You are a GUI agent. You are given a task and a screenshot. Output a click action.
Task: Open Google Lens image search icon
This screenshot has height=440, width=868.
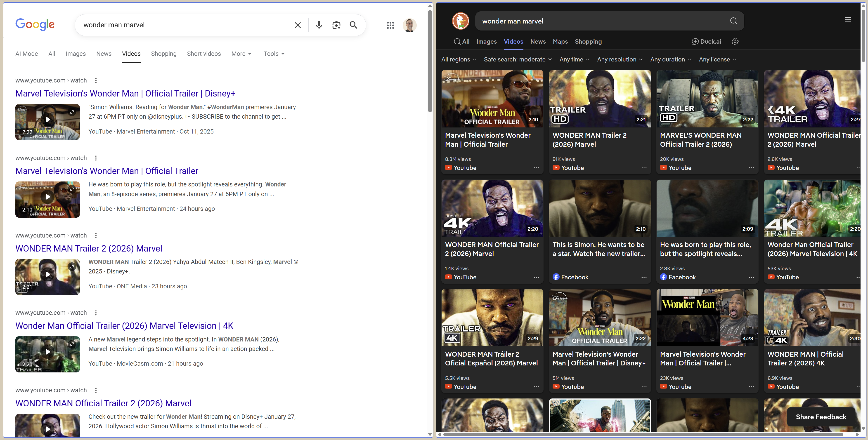336,25
